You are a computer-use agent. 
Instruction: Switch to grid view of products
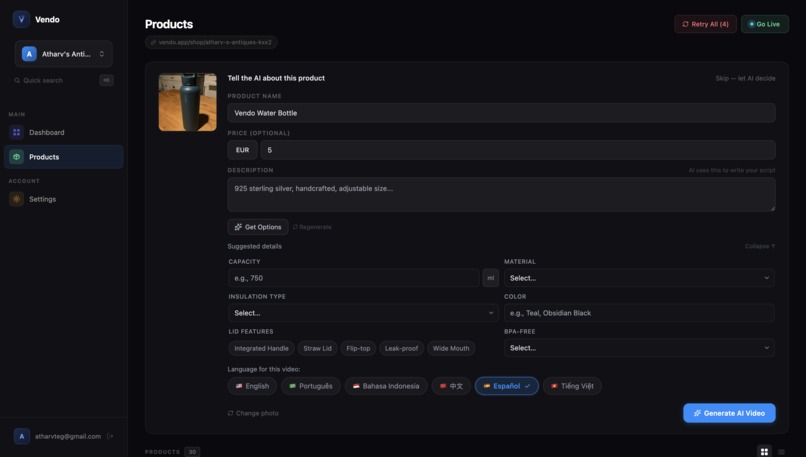point(764,451)
